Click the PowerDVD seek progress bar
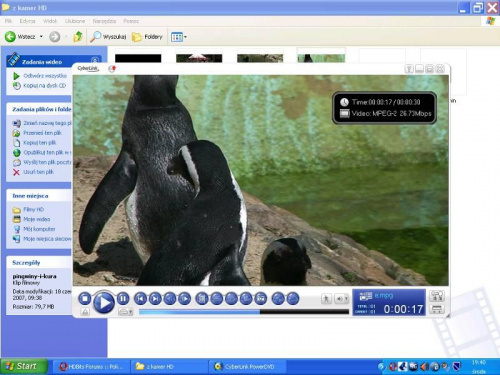Viewport: 500px width, 375px height. 244,312
